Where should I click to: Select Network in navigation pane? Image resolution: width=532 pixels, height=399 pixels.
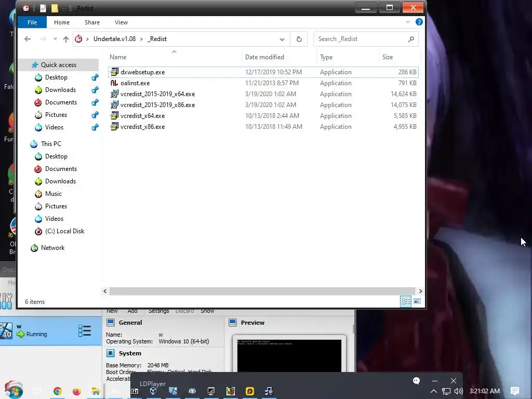pos(52,248)
